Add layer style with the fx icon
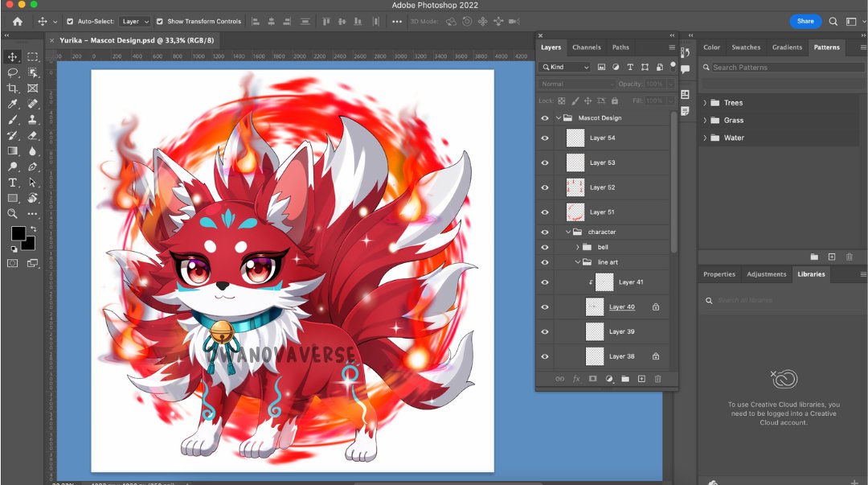 pos(576,379)
